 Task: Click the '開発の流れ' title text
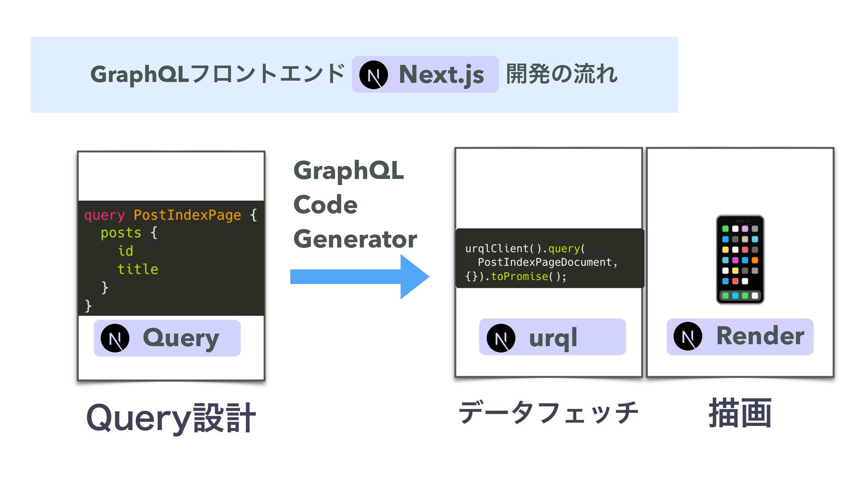(561, 74)
